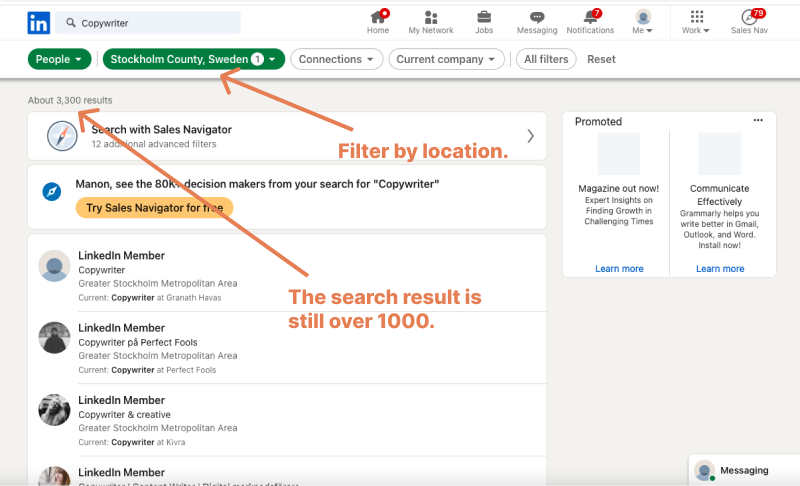Click the Sales Navigator compass icon
Viewport: 800px width, 486px height.
pos(62,136)
